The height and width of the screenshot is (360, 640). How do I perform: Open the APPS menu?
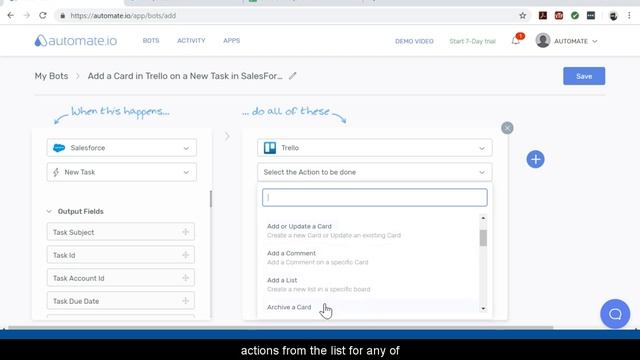pyautogui.click(x=231, y=41)
